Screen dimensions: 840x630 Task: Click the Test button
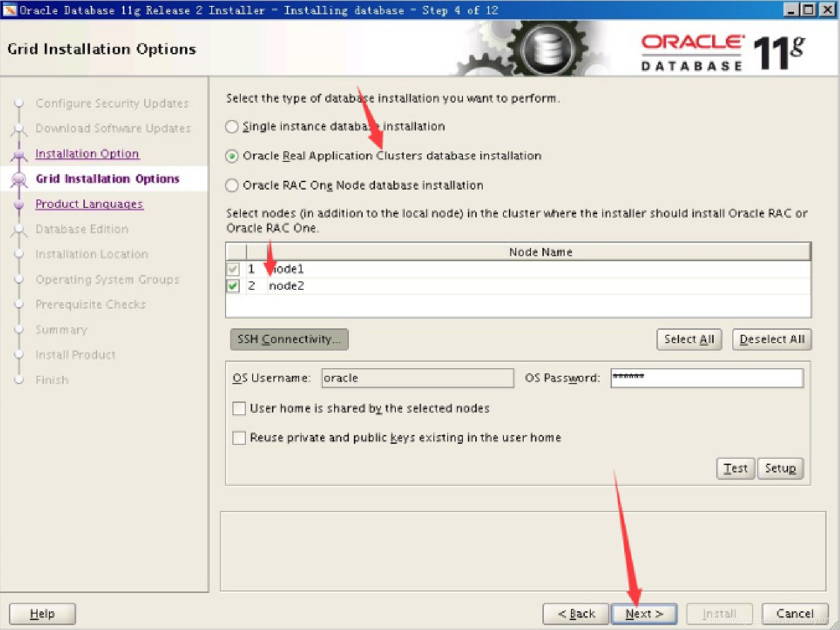pos(735,469)
